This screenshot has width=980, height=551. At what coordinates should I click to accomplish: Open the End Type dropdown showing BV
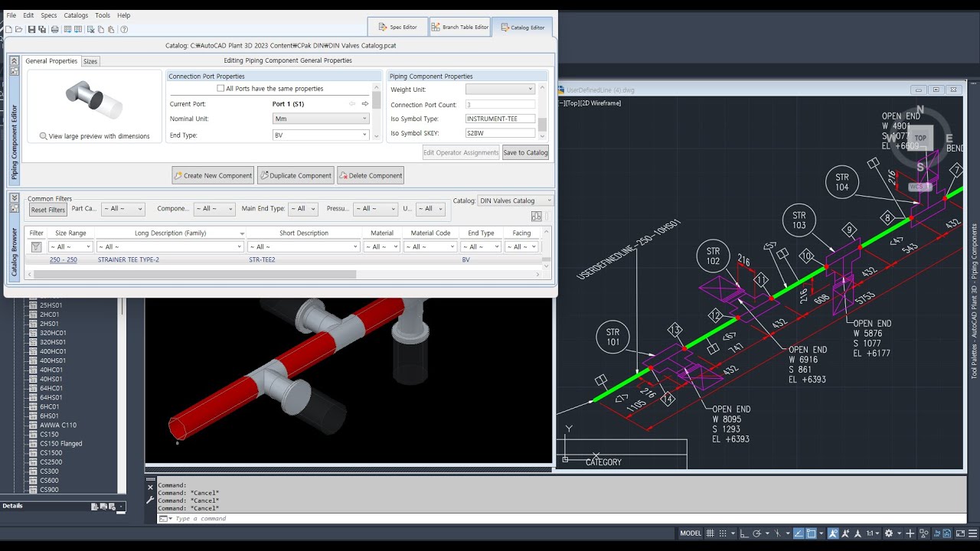321,135
